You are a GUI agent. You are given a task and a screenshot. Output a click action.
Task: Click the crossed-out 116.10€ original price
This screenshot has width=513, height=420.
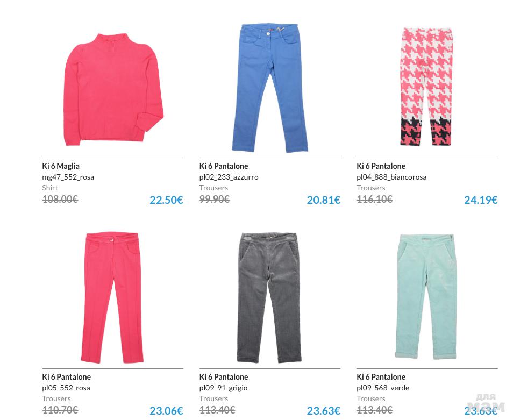[x=374, y=199]
